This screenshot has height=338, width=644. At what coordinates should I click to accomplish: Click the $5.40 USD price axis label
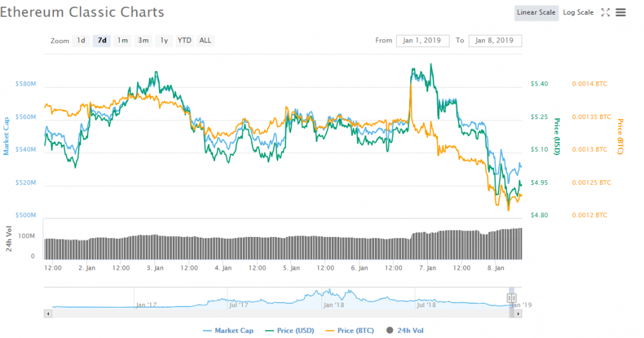(x=539, y=84)
